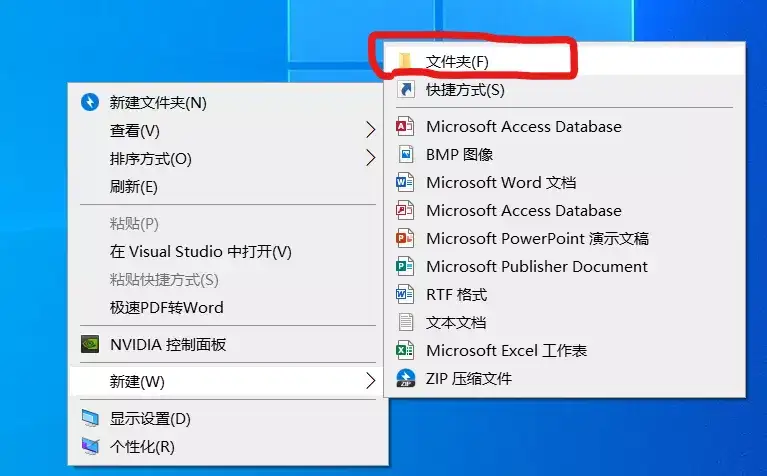Choose 极速PDF转Word from the menu
Image resolution: width=767 pixels, height=476 pixels.
tap(166, 307)
